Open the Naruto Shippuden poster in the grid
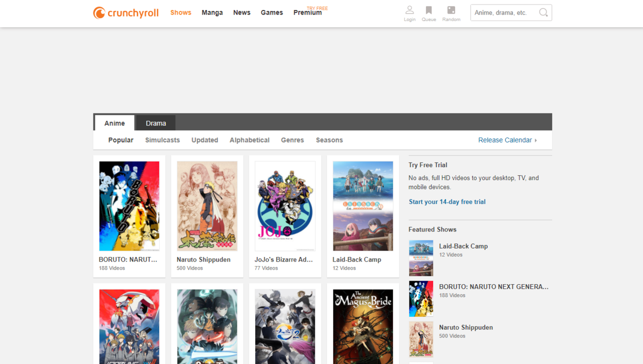 pyautogui.click(x=207, y=206)
